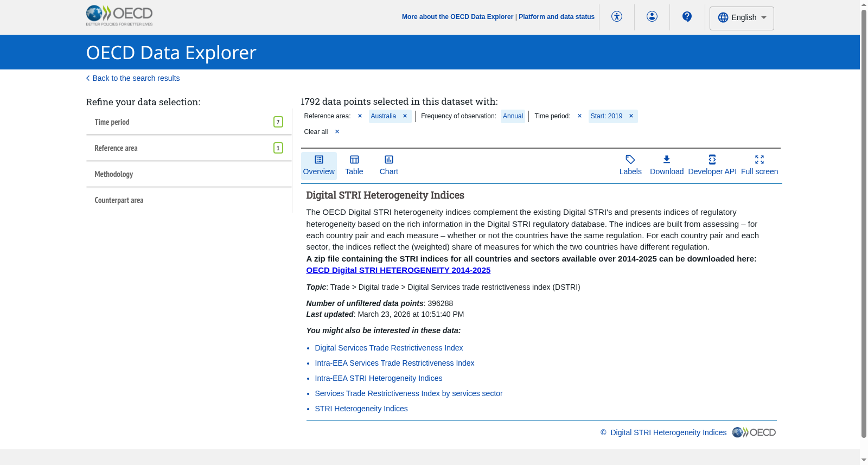Open the Developer API panel
The height and width of the screenshot is (465, 868).
[712, 165]
